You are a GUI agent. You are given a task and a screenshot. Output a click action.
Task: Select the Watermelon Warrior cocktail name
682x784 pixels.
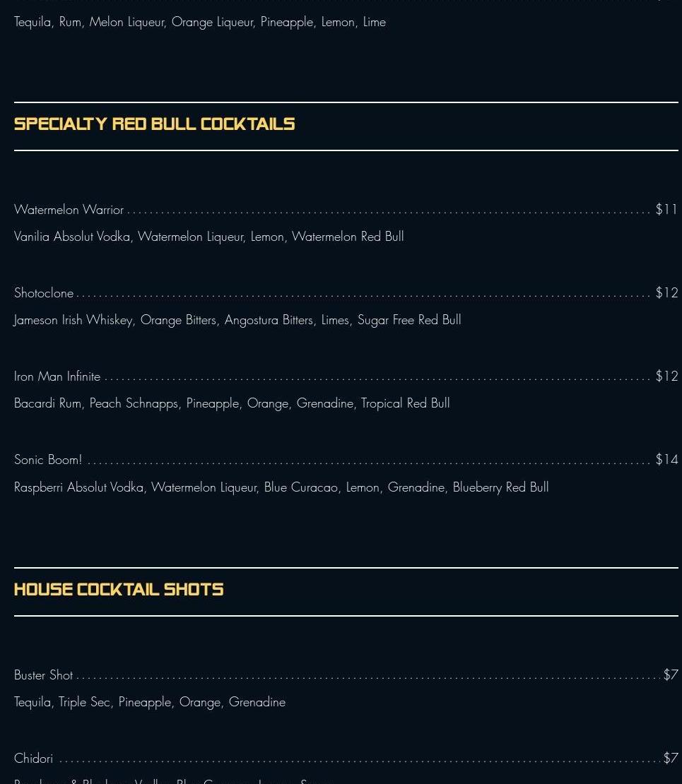click(x=69, y=210)
